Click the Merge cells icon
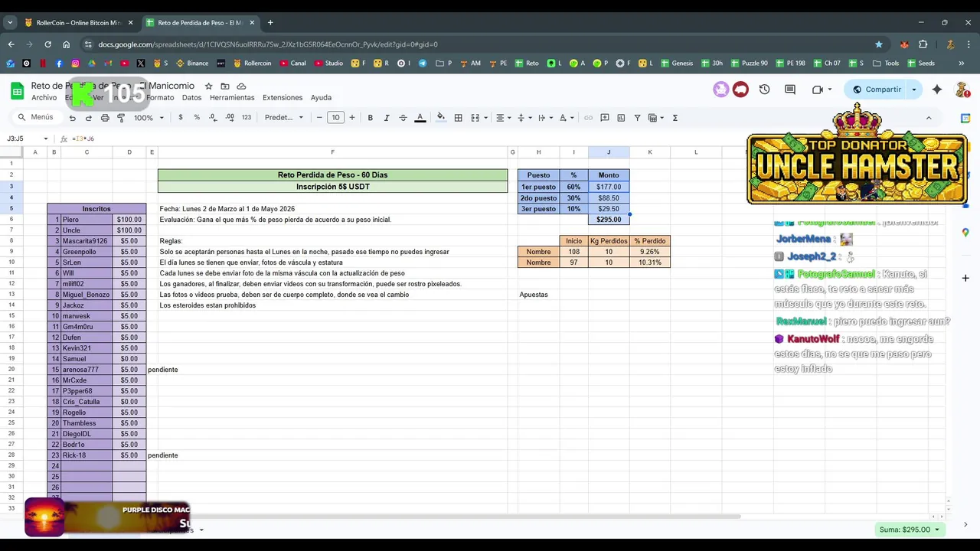This screenshot has width=980, height=551. pyautogui.click(x=475, y=118)
